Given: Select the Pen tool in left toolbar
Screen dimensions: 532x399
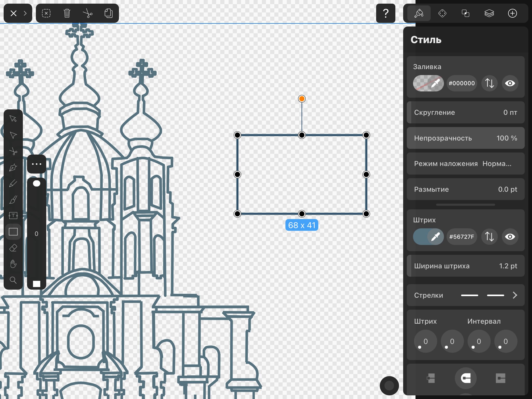Looking at the screenshot, I should click(x=13, y=168).
